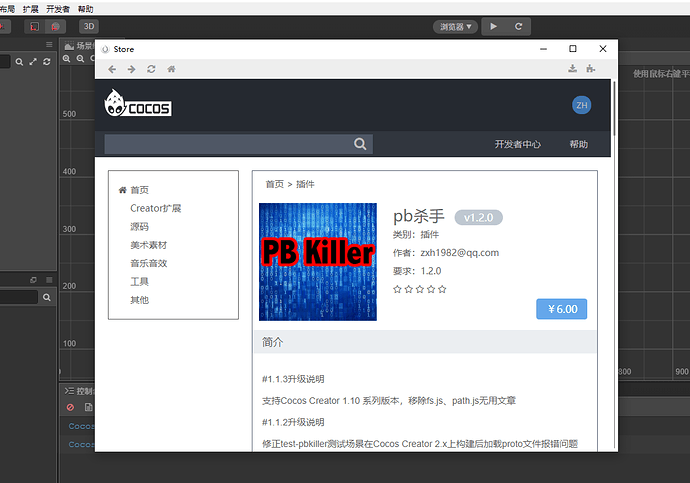Click the #1.1.3升级说明 text
The image size is (690, 483).
tap(293, 379)
